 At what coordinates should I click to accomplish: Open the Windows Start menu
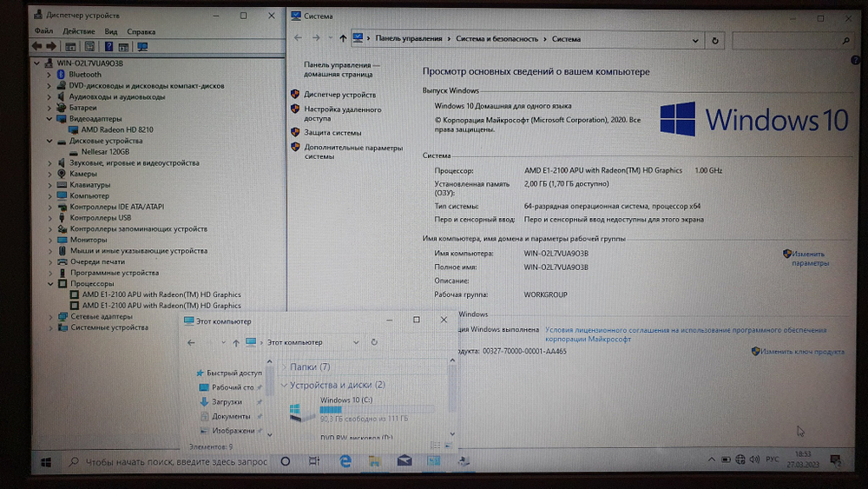(46, 462)
